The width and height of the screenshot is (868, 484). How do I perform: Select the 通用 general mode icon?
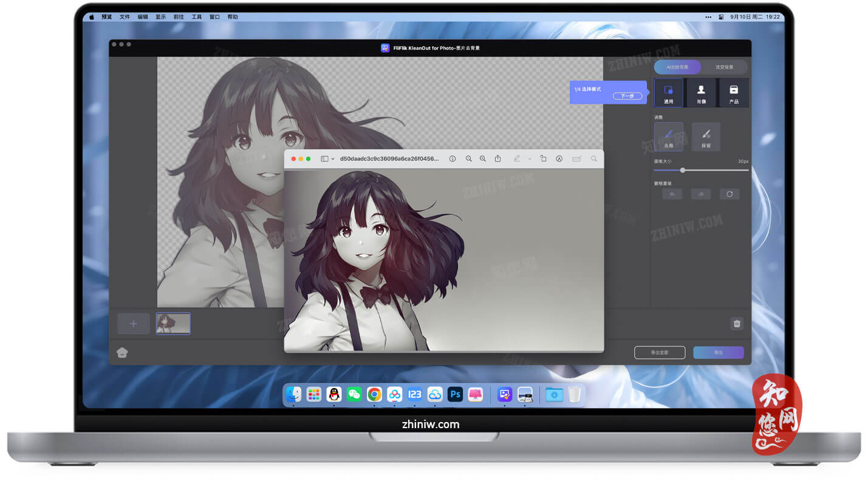click(668, 93)
